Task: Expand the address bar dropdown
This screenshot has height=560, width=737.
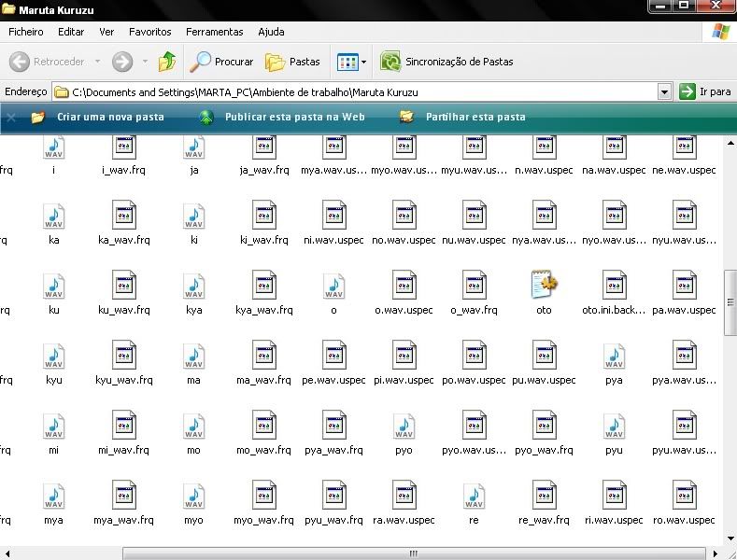Action: (x=664, y=92)
